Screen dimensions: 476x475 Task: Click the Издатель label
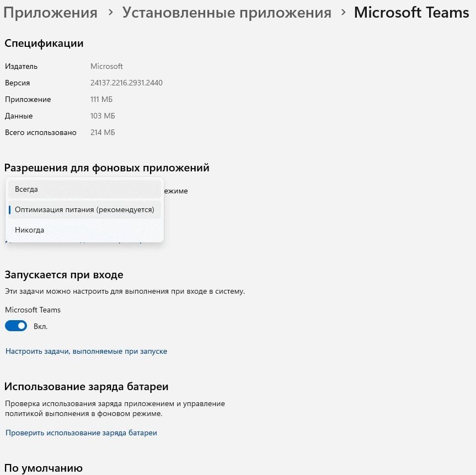coord(22,67)
